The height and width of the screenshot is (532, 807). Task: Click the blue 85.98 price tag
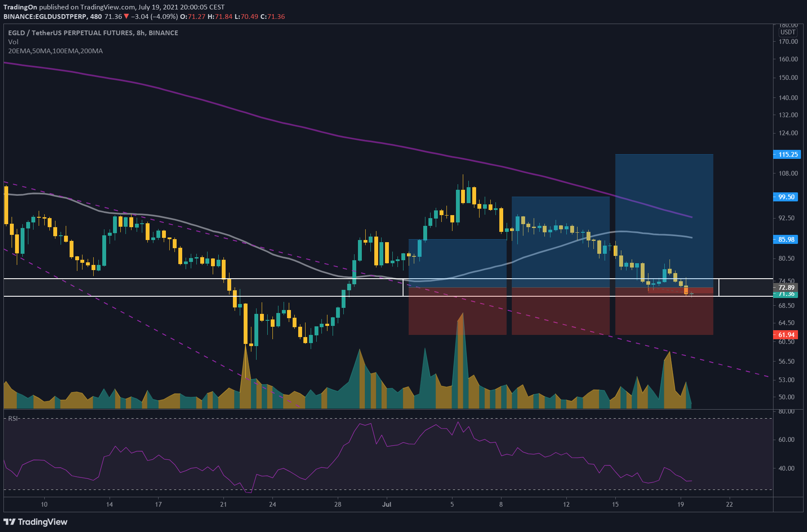point(786,239)
